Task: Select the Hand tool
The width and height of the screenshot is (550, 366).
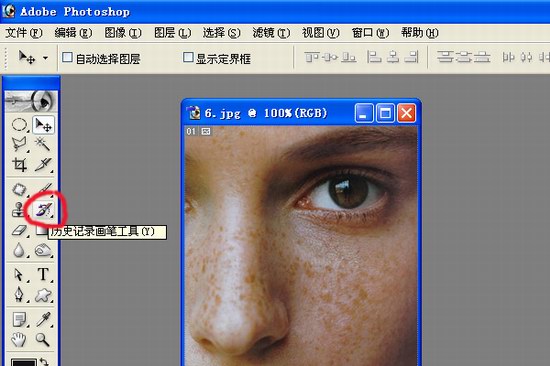Action: (x=19, y=340)
